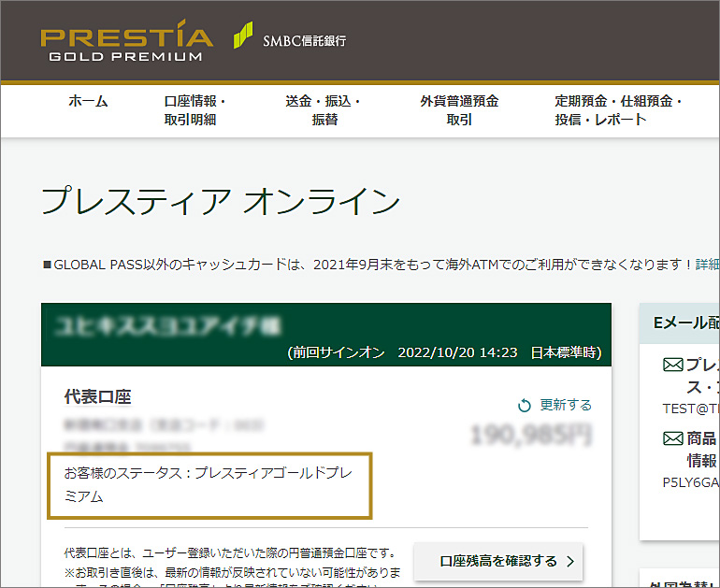720x588 pixels.
Task: Click chevron arrow on 口座残高を確認する
Action: [x=570, y=562]
